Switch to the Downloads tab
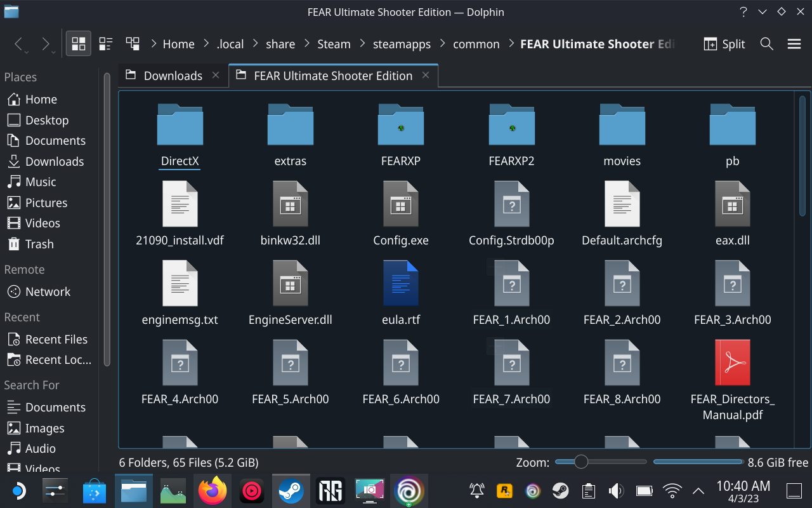Image resolution: width=812 pixels, height=508 pixels. pos(172,75)
